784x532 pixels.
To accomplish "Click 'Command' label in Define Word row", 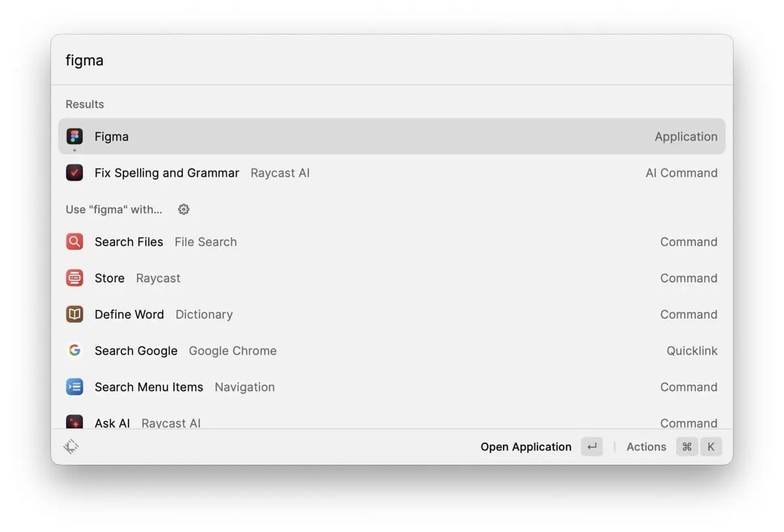I will pos(689,315).
